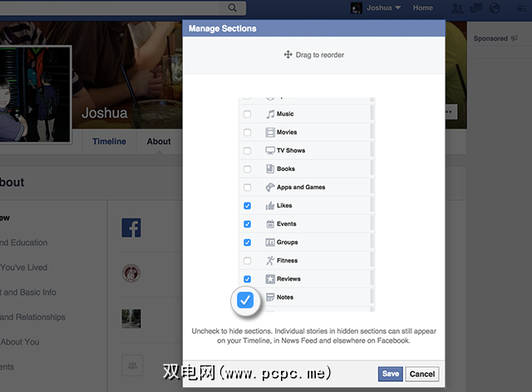Click the round school seal icon
This screenshot has width=532, height=392.
click(x=131, y=273)
